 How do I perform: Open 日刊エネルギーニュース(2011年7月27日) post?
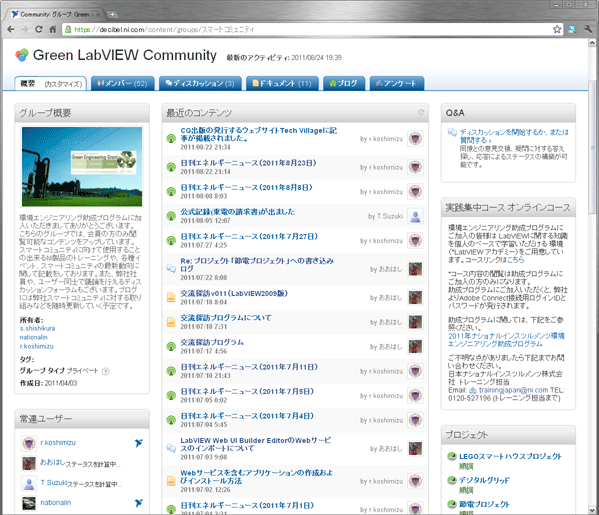(249, 236)
